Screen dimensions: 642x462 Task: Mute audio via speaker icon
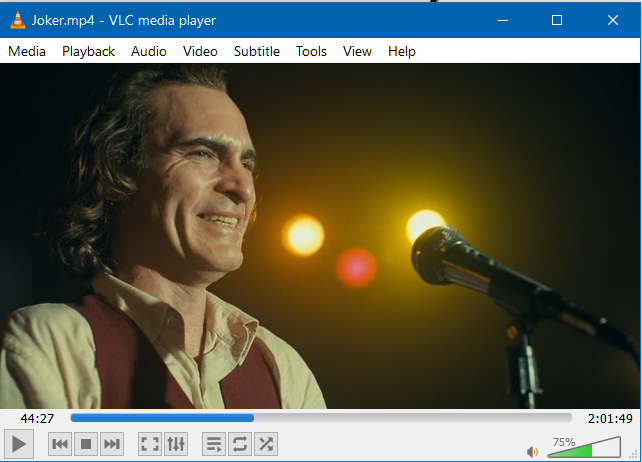533,452
